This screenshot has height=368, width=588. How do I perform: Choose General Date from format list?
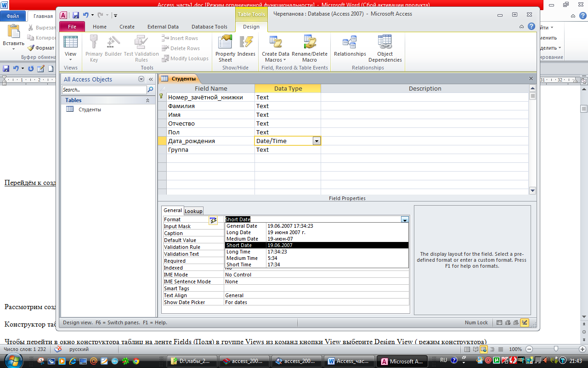tap(317, 226)
